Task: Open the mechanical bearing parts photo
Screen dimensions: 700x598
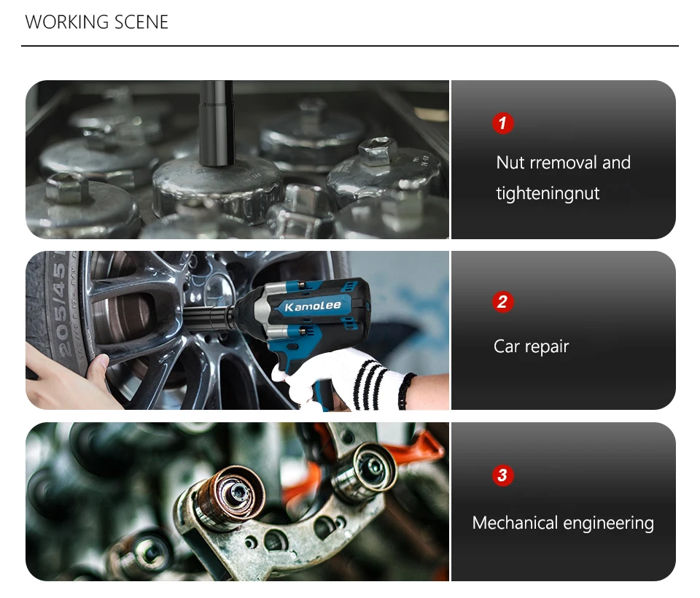Action: point(237,502)
